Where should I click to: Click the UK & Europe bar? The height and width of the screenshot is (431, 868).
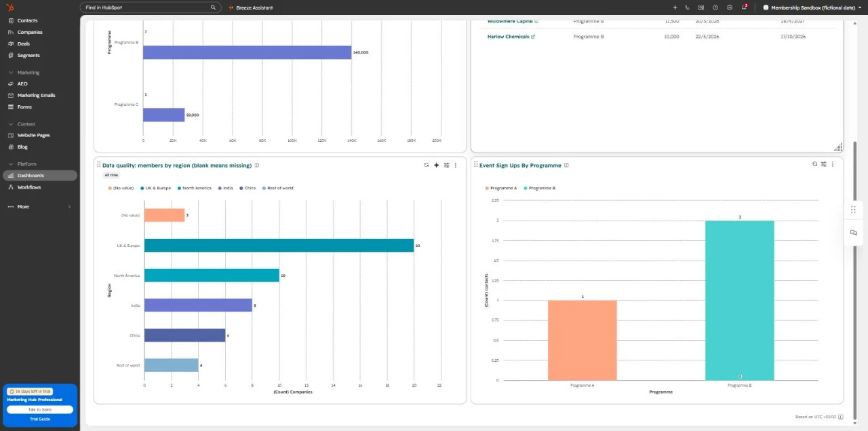click(279, 245)
